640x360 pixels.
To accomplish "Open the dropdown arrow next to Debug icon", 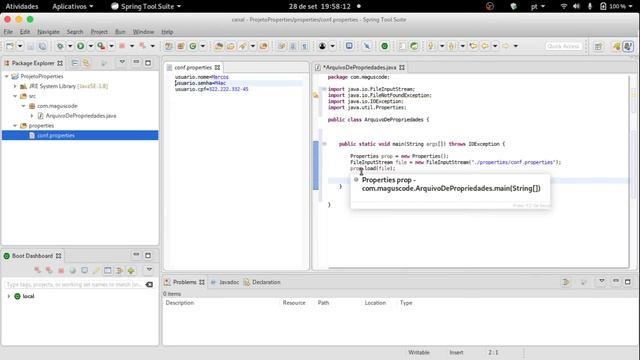I will (x=70, y=46).
